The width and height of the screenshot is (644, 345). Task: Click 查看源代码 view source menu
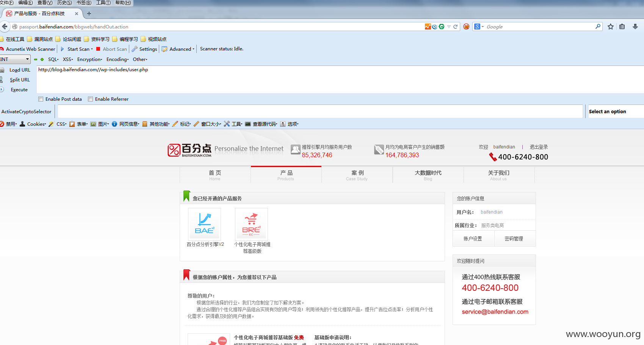[261, 124]
